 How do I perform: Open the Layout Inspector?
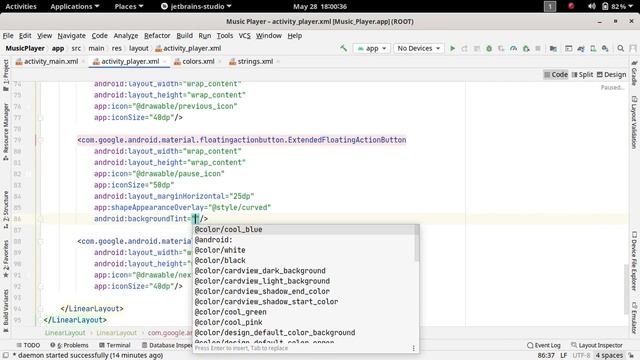pyautogui.click(x=596, y=345)
